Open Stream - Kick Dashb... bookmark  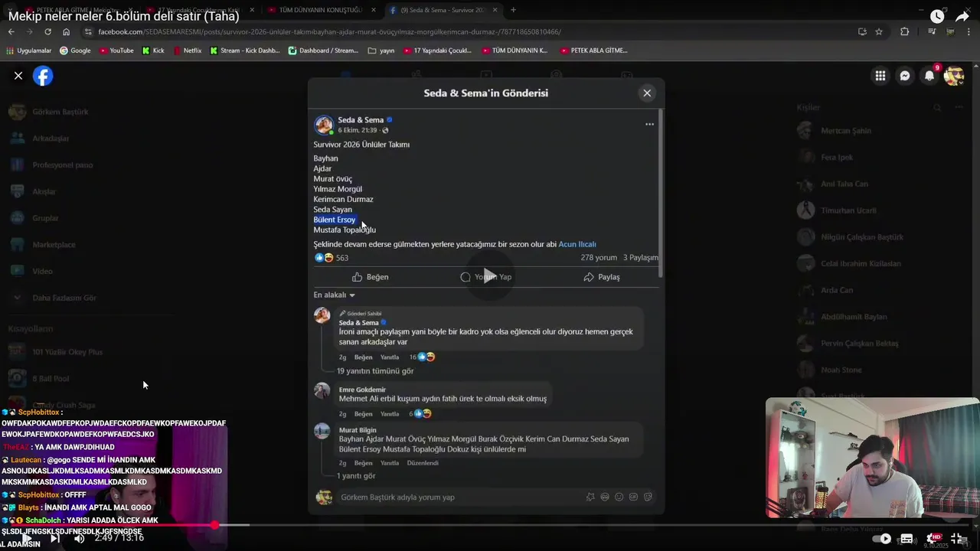(x=244, y=51)
